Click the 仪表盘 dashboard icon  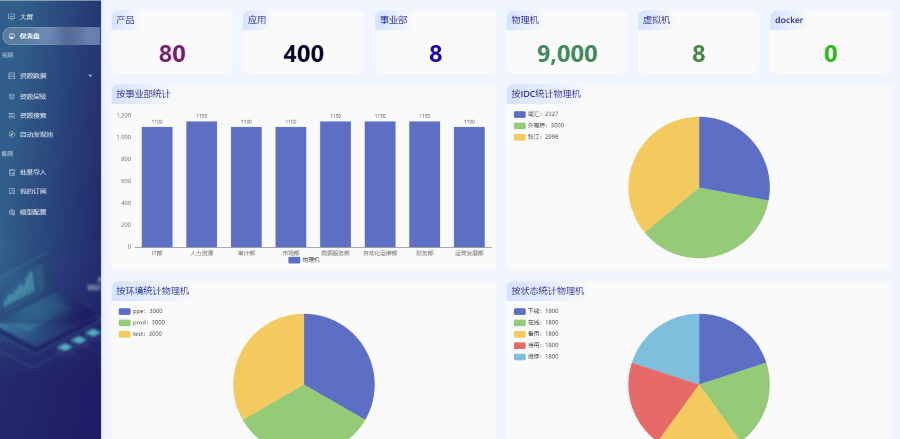tap(11, 36)
